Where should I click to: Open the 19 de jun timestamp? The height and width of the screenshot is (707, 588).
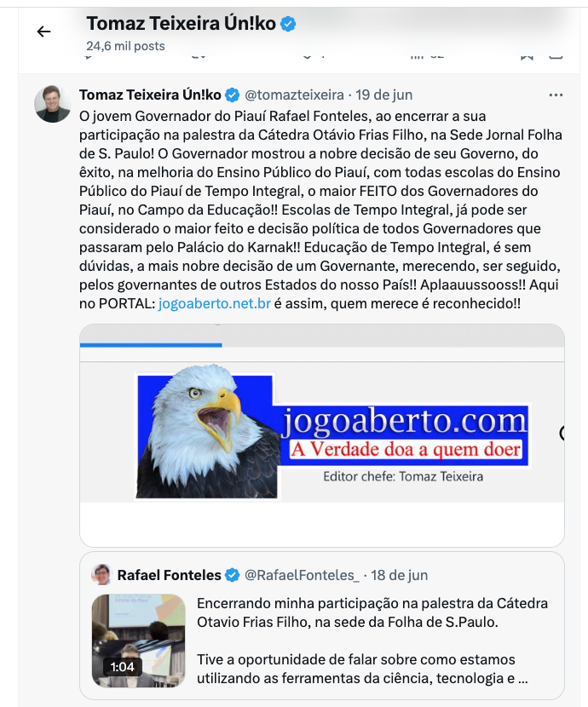pos(383,95)
